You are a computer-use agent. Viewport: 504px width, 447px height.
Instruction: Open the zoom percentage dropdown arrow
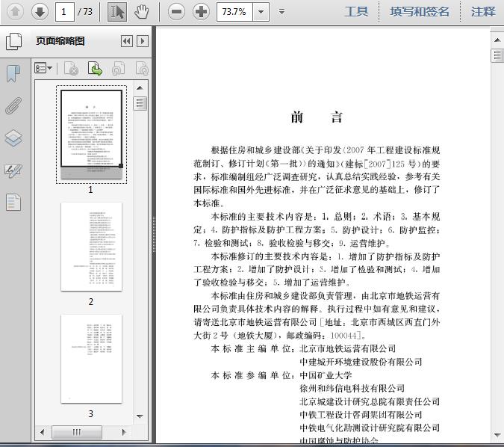(260, 11)
